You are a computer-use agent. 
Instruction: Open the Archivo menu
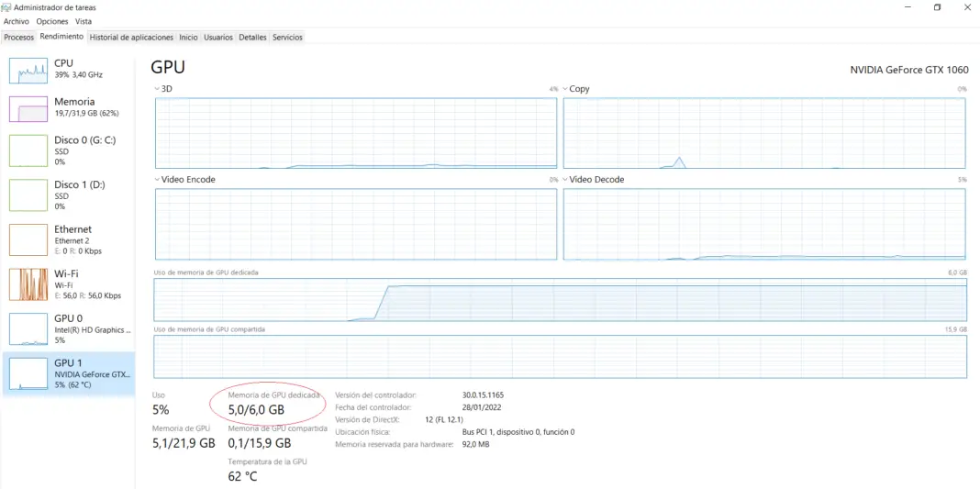17,21
